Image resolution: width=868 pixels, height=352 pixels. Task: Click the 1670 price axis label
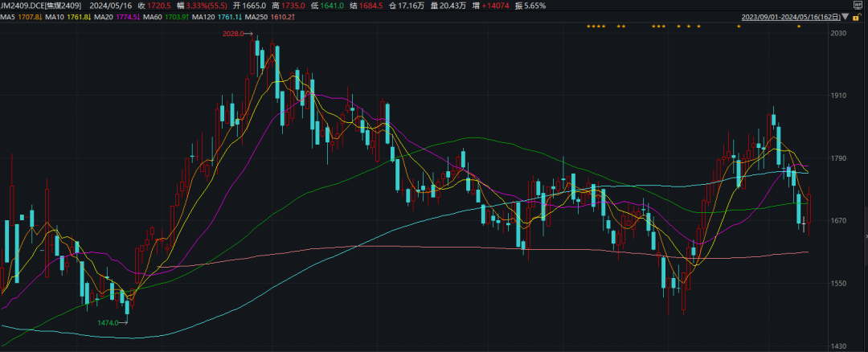pos(840,221)
